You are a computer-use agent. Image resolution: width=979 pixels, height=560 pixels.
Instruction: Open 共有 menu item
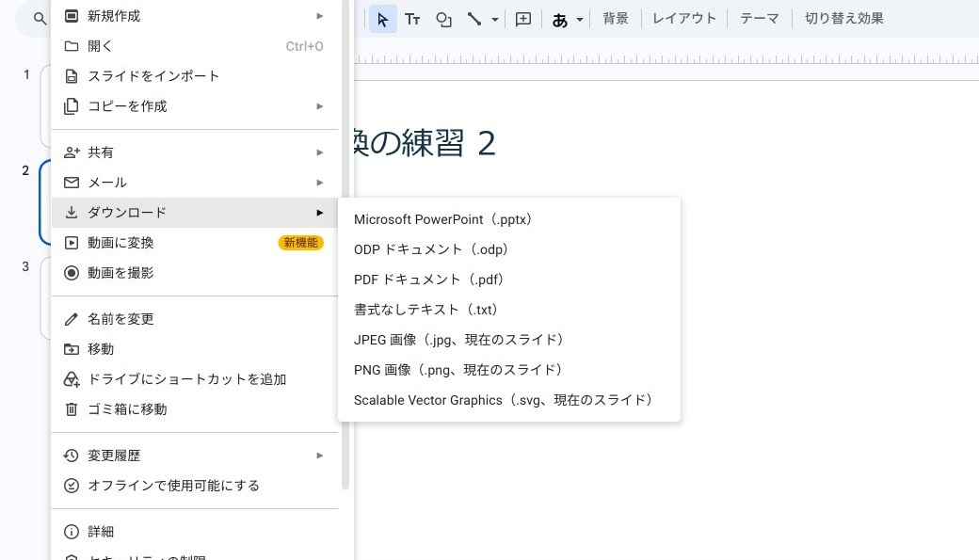click(x=195, y=152)
